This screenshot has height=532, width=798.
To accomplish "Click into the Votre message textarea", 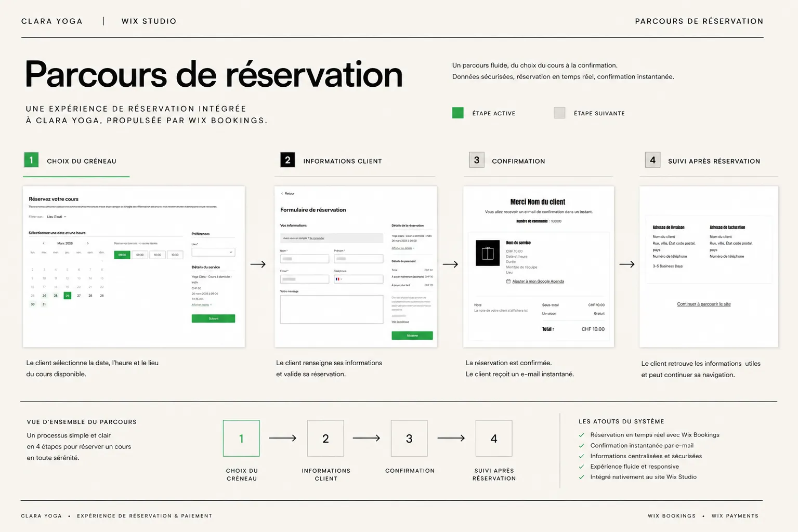I will (332, 309).
